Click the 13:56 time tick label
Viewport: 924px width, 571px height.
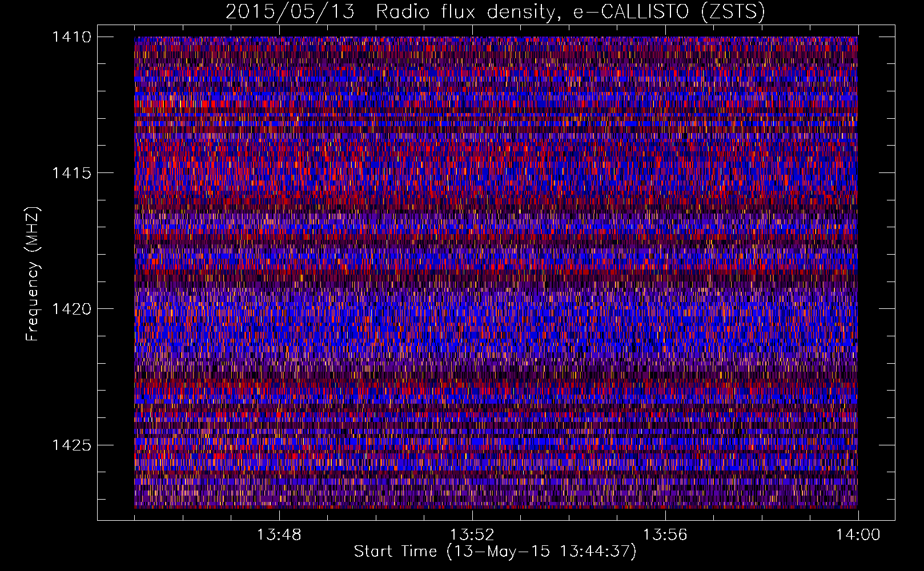(665, 535)
